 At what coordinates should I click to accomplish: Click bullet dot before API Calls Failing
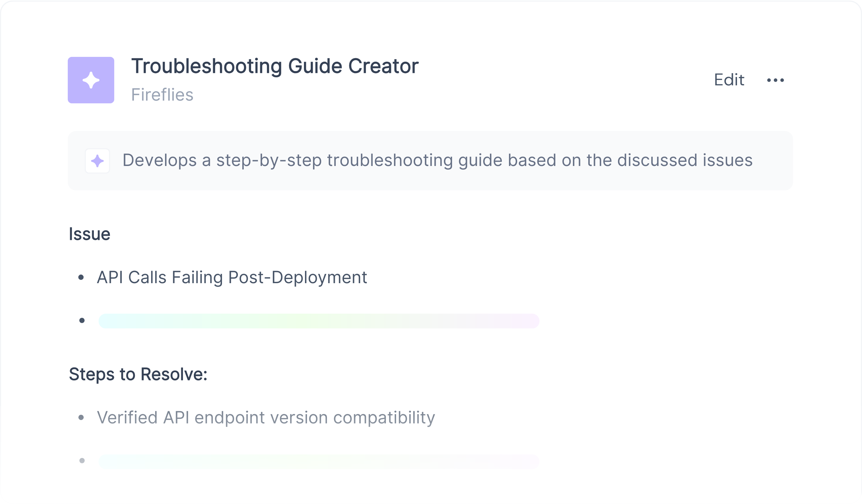pyautogui.click(x=81, y=277)
